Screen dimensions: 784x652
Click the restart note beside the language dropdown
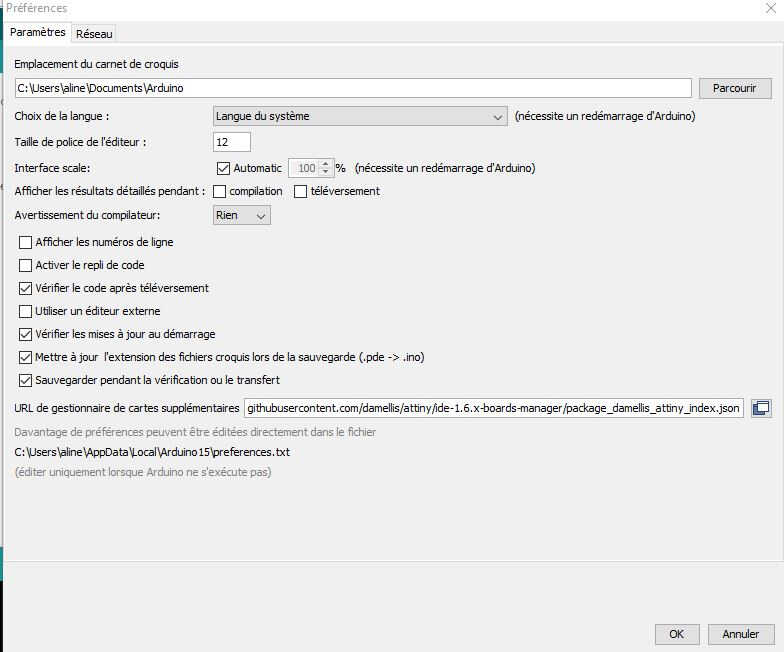tap(605, 116)
